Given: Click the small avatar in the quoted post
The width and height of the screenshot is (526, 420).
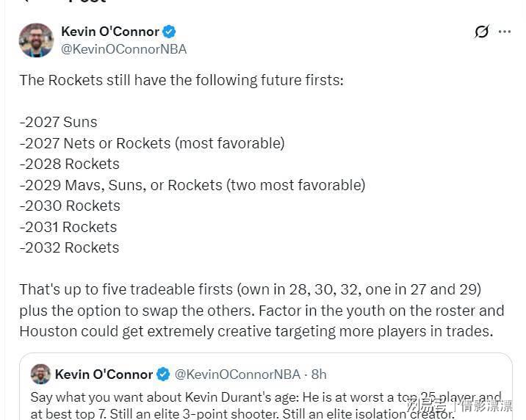Looking at the screenshot, I should (40, 374).
